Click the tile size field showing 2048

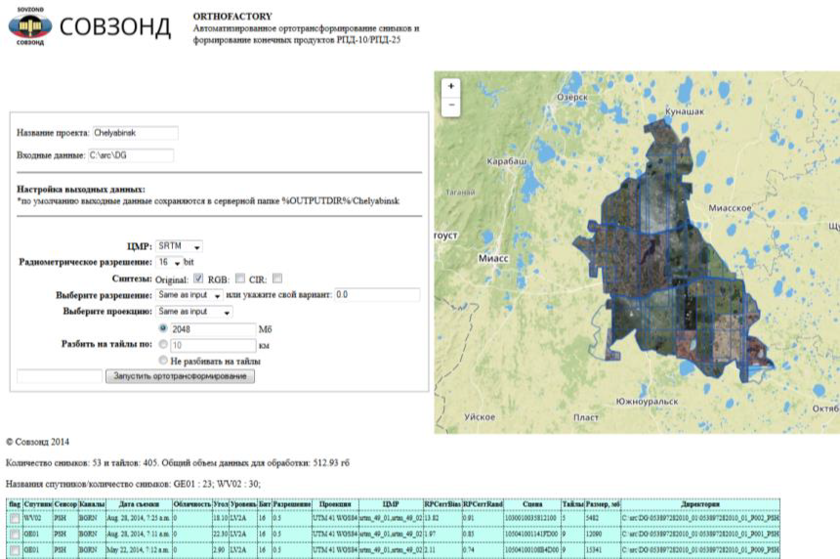pyautogui.click(x=210, y=328)
